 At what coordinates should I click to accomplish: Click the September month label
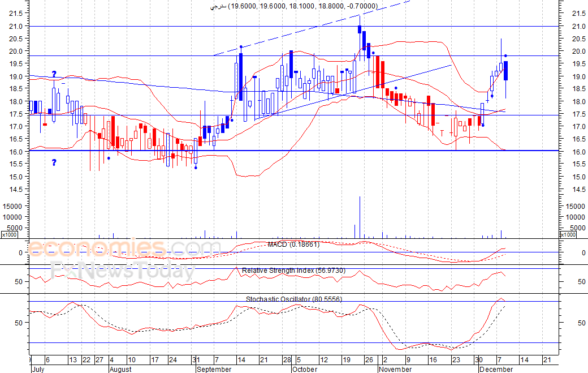[214, 369]
